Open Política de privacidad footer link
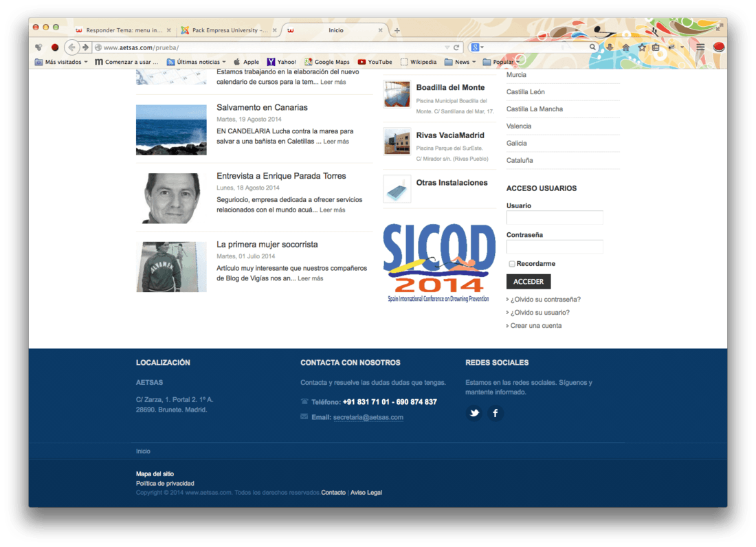The width and height of the screenshot is (756, 547). click(165, 483)
